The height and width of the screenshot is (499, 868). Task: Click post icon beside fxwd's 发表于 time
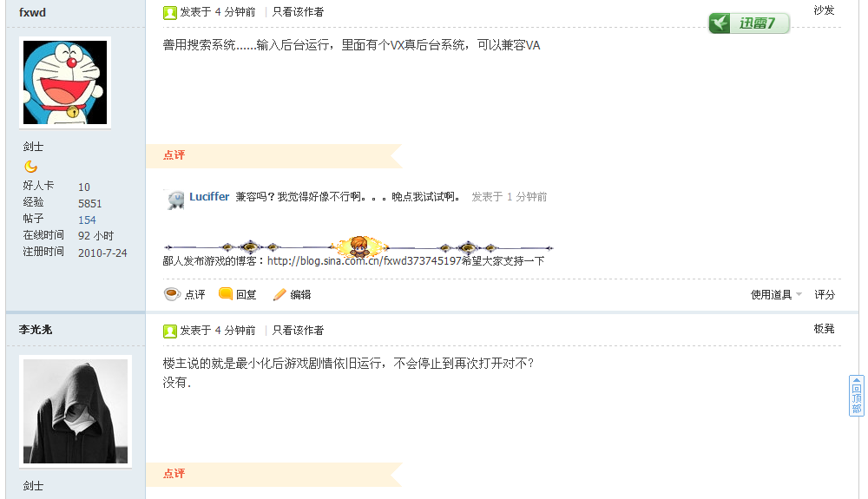170,13
